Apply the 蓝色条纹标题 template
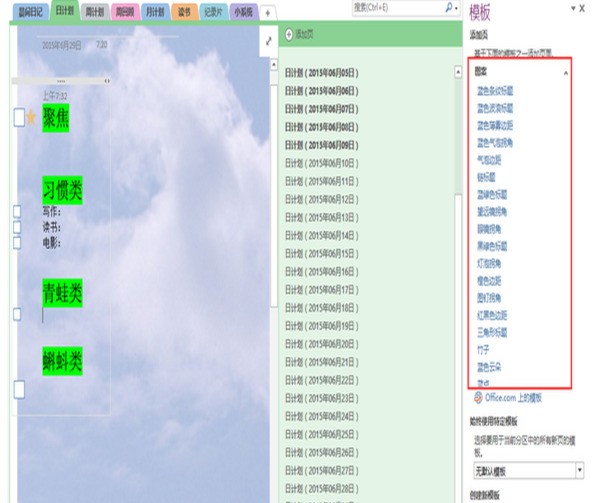Image resolution: width=600 pixels, height=503 pixels. [x=495, y=91]
